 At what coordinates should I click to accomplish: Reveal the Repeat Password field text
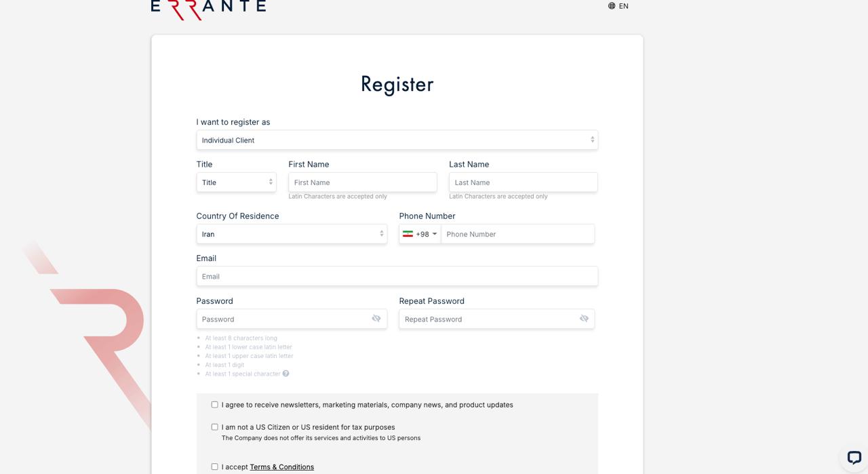[584, 319]
